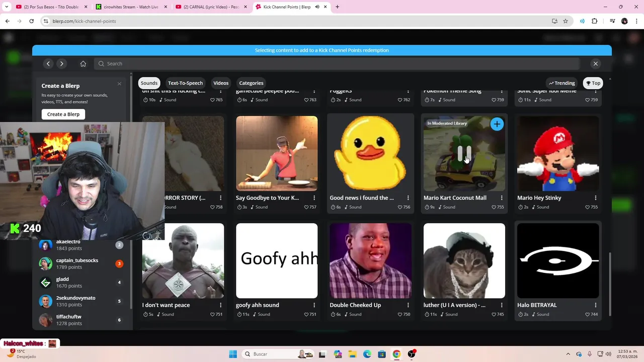Screen dimensions: 644x362
Task: Bookmark this page with star icon
Action: [x=566, y=21]
